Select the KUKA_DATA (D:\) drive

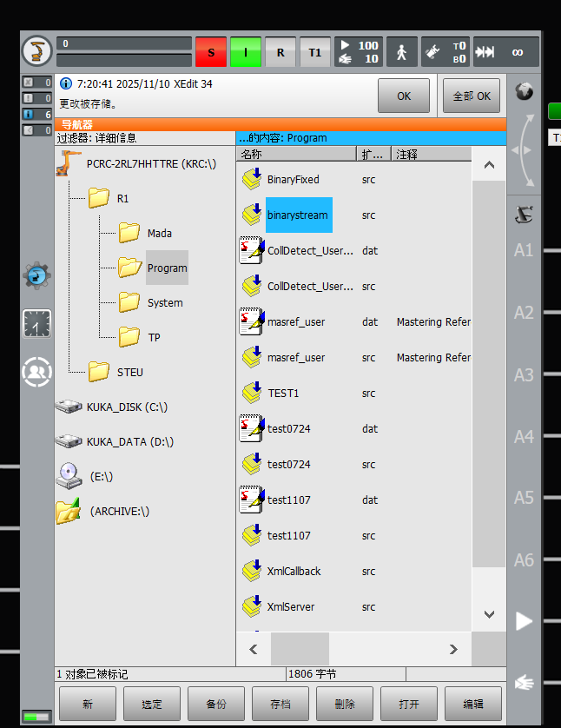[130, 441]
